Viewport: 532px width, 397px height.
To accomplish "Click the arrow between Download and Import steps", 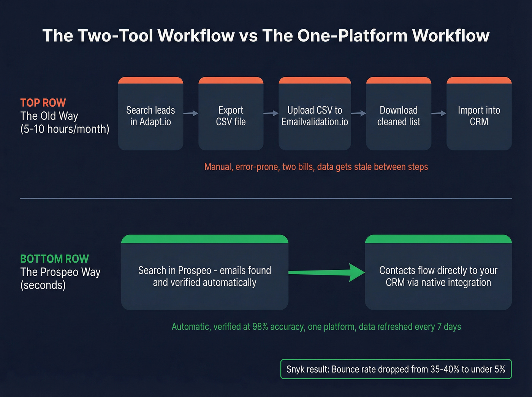I will point(439,113).
